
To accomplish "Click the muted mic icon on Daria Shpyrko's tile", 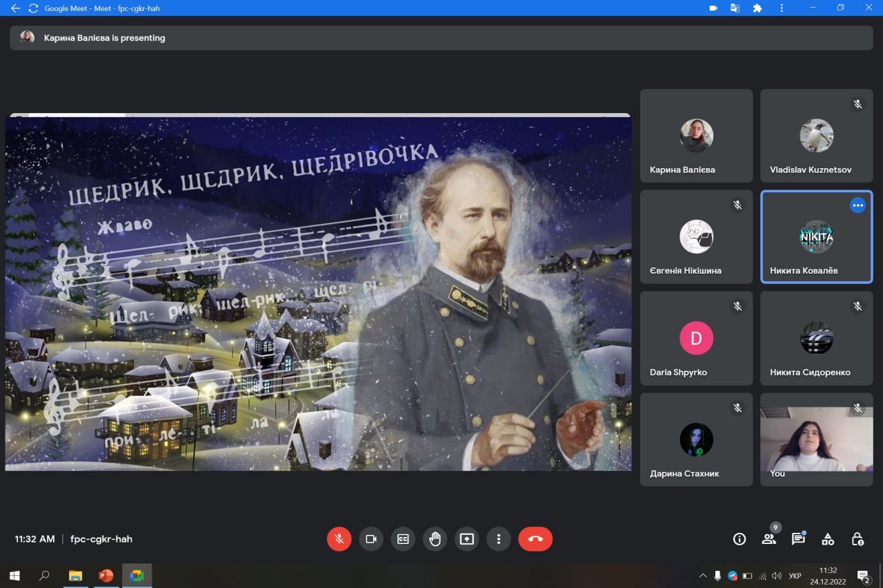I will [x=737, y=307].
